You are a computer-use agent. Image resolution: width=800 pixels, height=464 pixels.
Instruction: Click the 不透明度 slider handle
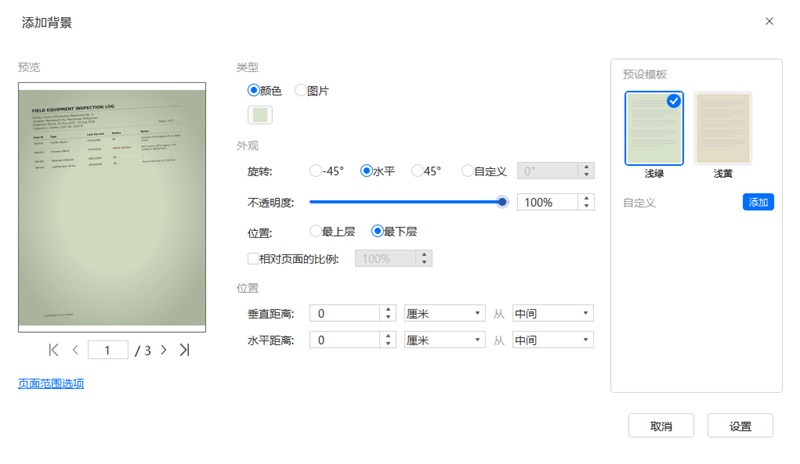click(502, 202)
